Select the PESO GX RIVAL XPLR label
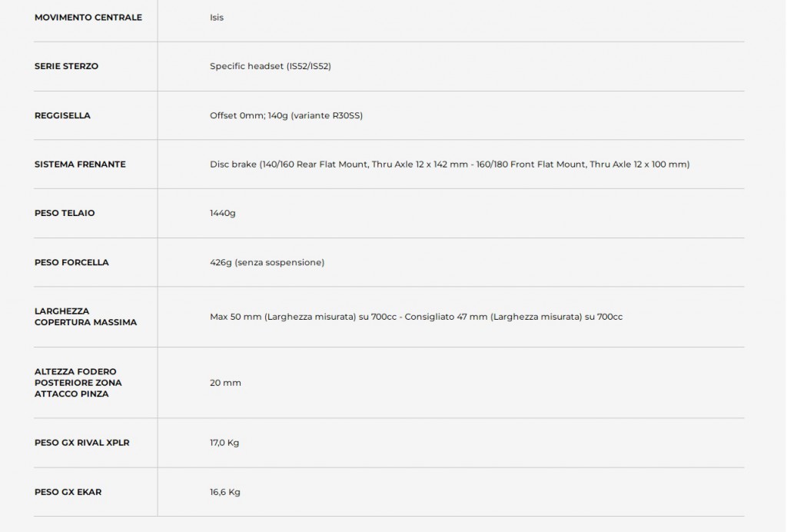This screenshot has height=532, width=787. [x=81, y=443]
